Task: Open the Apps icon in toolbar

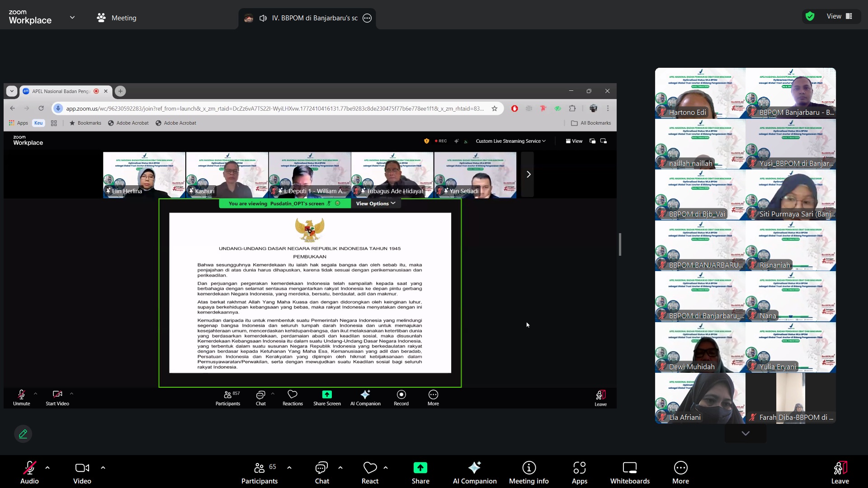Action: click(x=579, y=468)
